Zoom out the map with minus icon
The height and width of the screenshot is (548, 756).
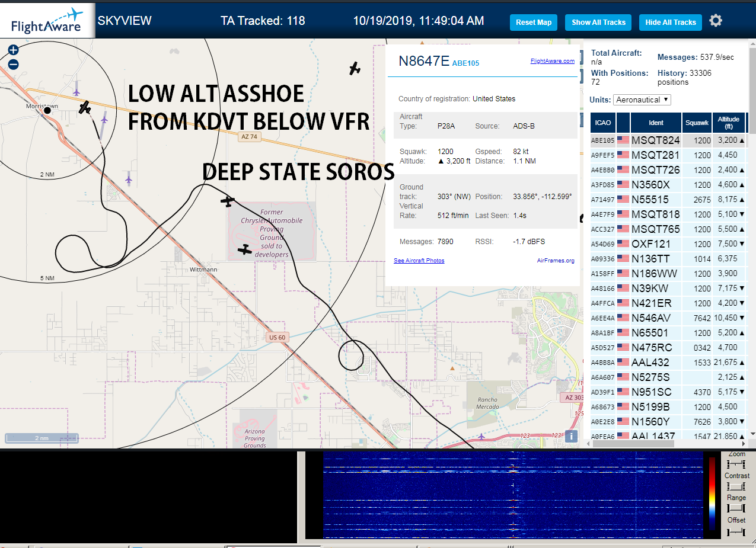[x=14, y=64]
